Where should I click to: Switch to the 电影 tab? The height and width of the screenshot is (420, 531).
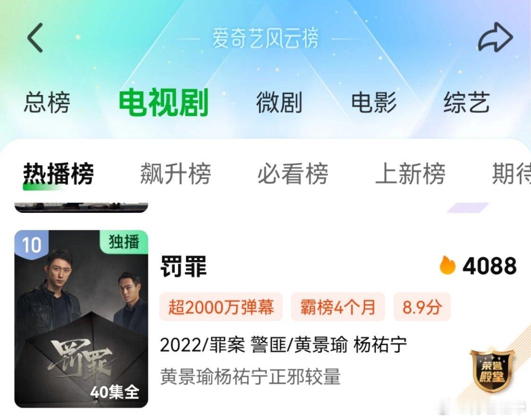tap(374, 102)
